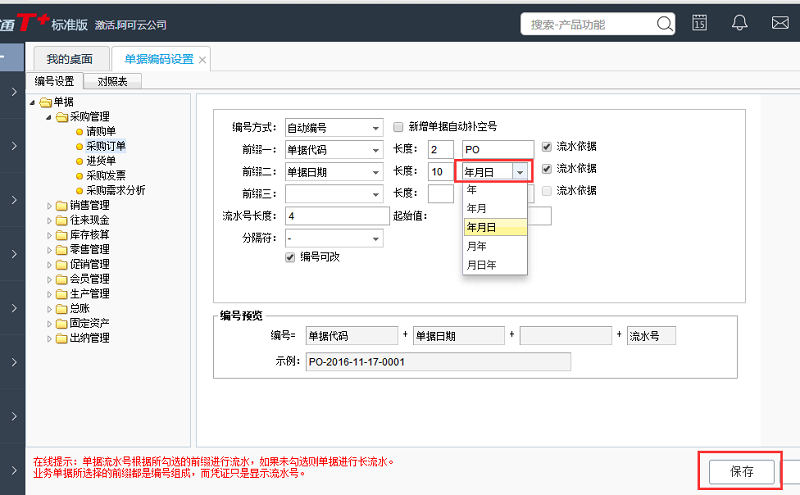This screenshot has width=800, height=495.
Task: Select 请购单 in the tree
Action: pos(101,132)
